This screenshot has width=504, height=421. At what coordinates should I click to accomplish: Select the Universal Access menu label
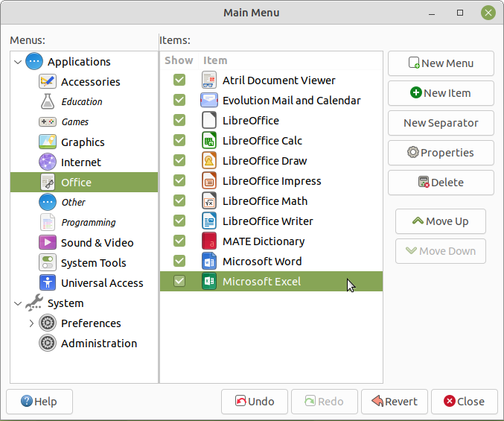(102, 283)
